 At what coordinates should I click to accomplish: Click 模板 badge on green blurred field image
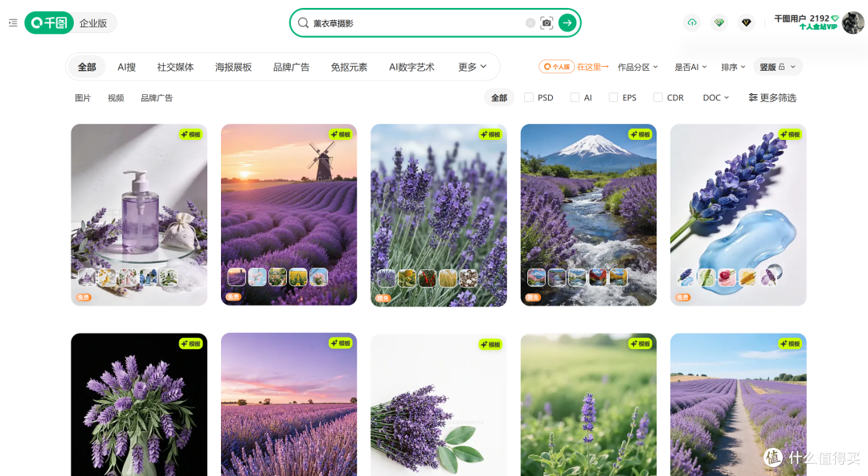coord(641,343)
